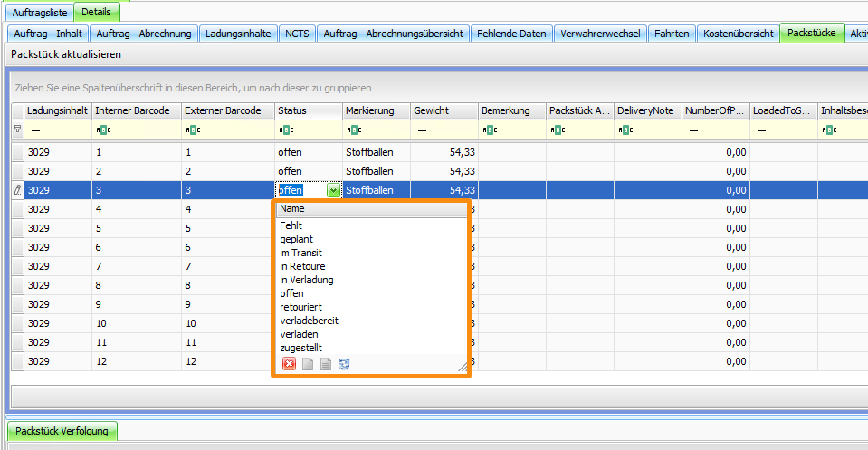Click the filter funnel icon in filter row

click(17, 130)
